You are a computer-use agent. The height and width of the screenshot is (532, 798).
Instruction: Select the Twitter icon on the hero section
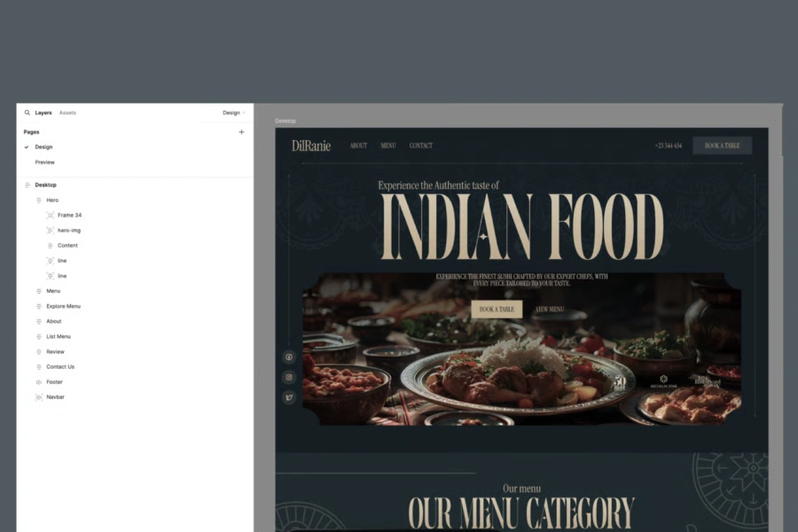tap(289, 397)
